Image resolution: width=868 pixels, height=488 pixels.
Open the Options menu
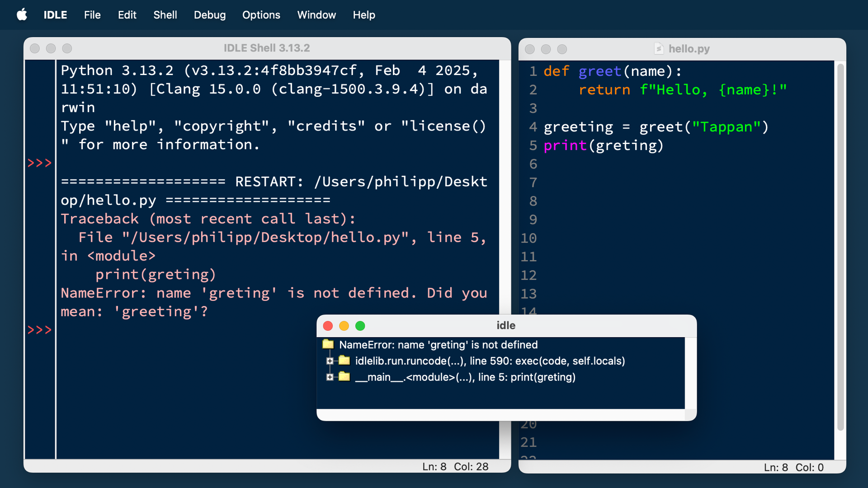pyautogui.click(x=261, y=14)
